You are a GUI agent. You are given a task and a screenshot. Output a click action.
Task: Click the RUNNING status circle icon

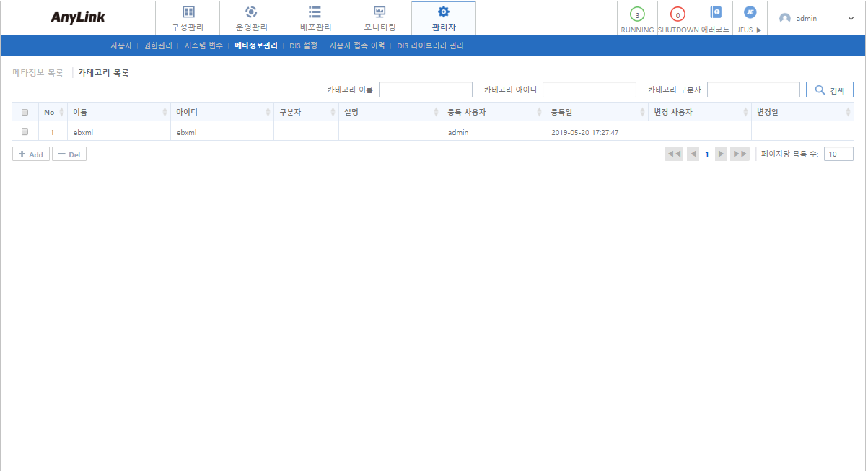pyautogui.click(x=637, y=15)
